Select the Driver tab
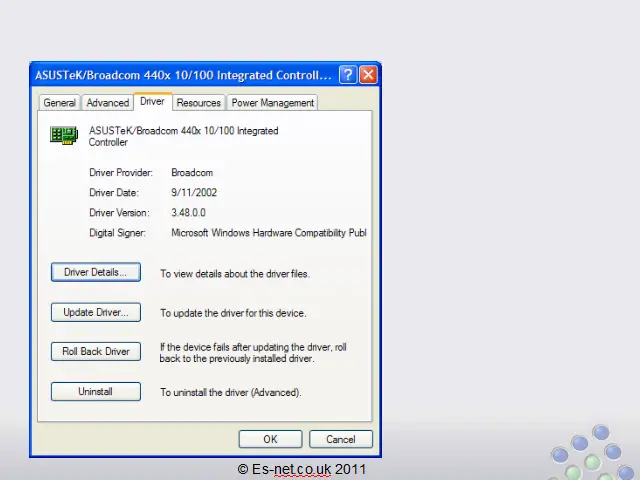 coord(152,102)
